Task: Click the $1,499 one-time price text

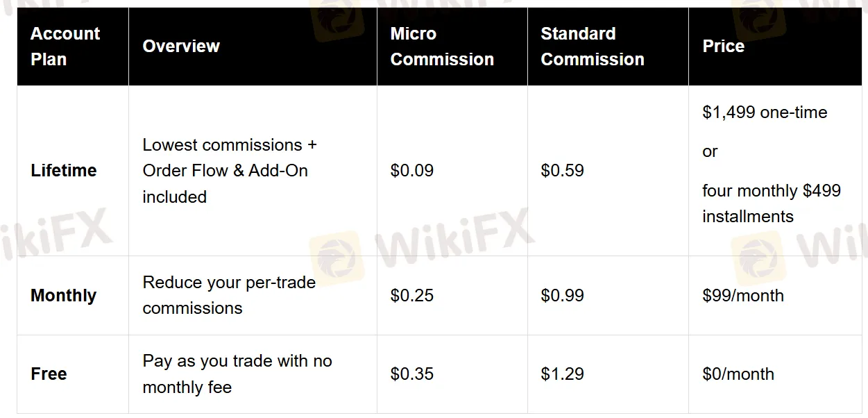Action: tap(765, 112)
